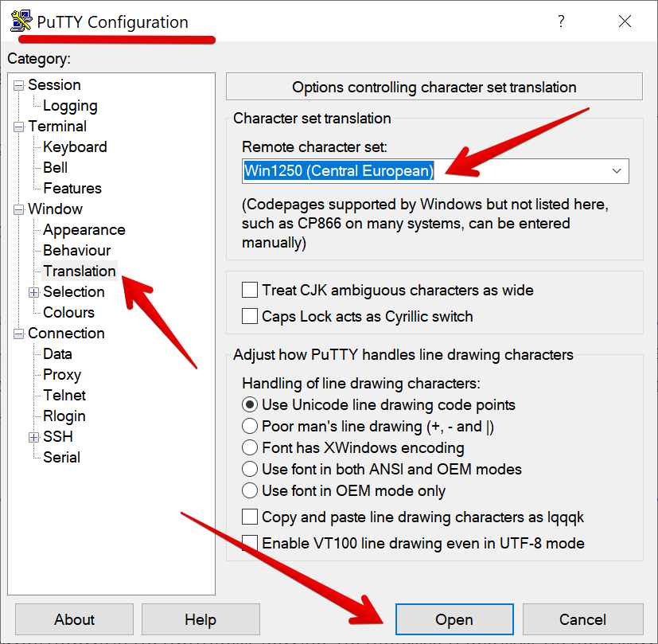The height and width of the screenshot is (644, 658).
Task: Open Data settings category
Action: [57, 353]
